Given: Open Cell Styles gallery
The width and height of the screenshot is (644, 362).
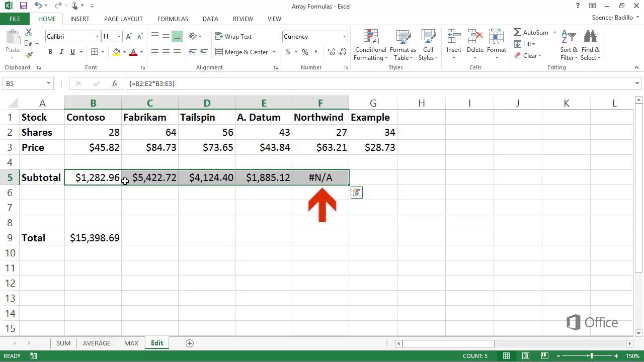Looking at the screenshot, I should pyautogui.click(x=428, y=45).
